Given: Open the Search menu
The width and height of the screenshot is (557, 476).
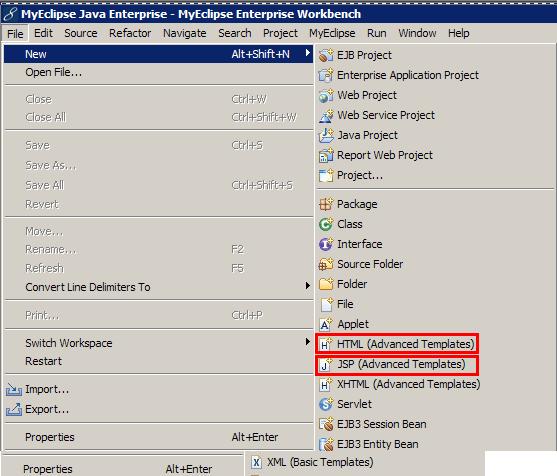Looking at the screenshot, I should [235, 33].
